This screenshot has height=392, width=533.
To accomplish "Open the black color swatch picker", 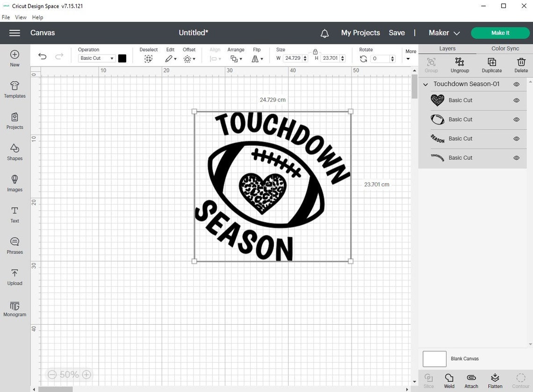I will coord(122,58).
